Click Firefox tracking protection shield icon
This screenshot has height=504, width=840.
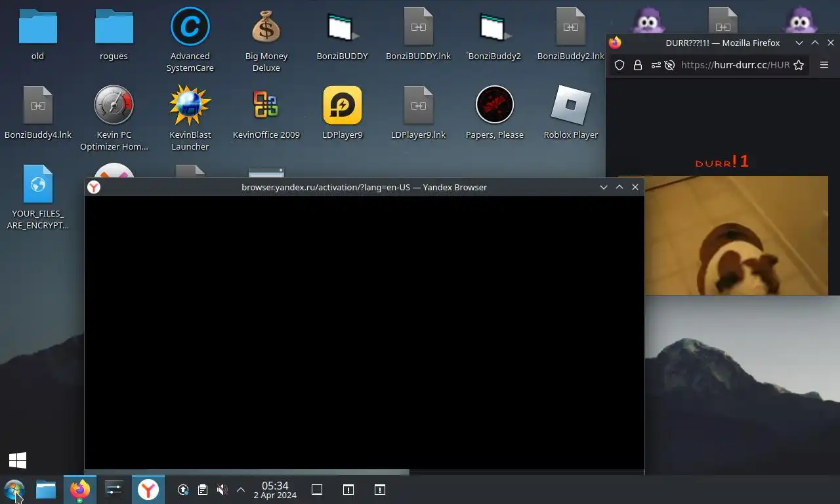coord(619,65)
